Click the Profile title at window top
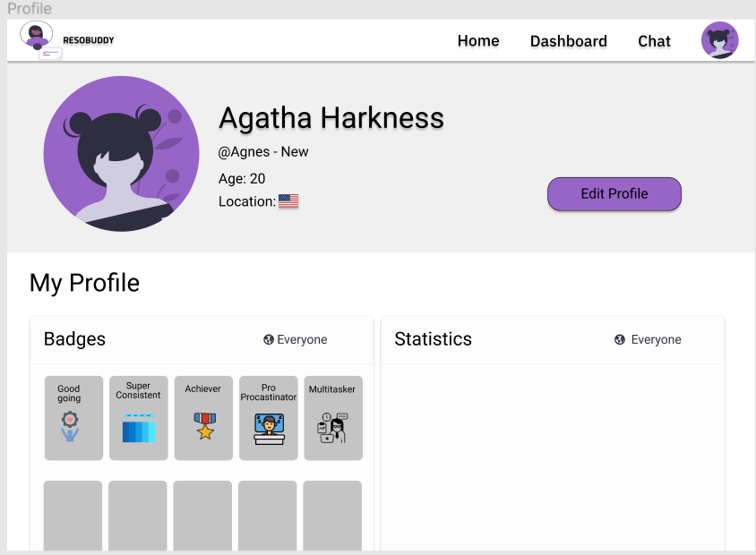The height and width of the screenshot is (555, 756). point(30,9)
